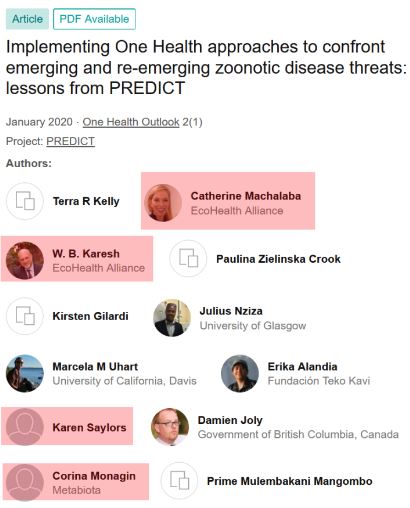Click the PDF Available badge

pyautogui.click(x=94, y=19)
